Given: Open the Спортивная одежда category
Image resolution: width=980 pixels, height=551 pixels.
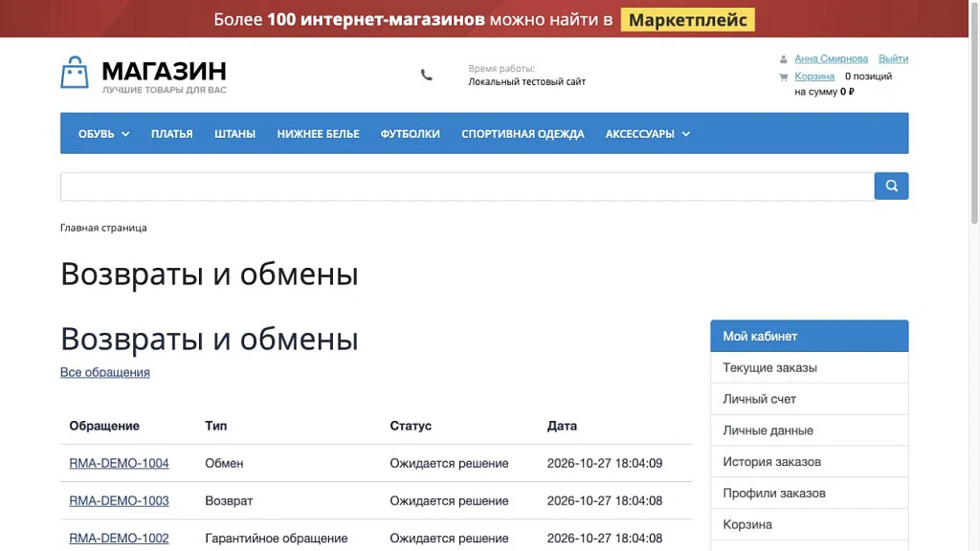Looking at the screenshot, I should [523, 134].
